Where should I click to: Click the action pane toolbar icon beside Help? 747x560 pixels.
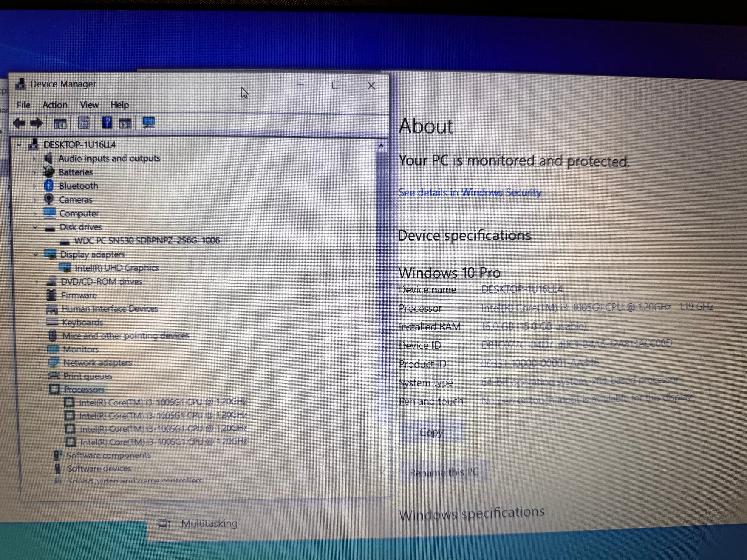125,124
